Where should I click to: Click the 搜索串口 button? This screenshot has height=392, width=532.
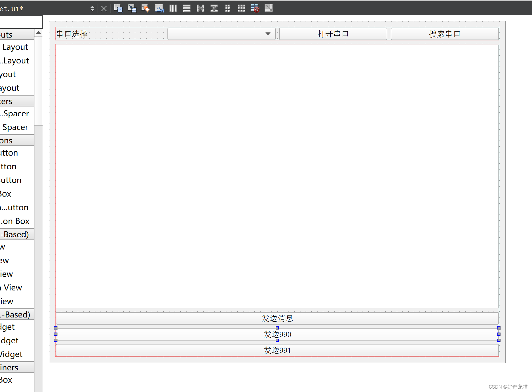pos(445,34)
